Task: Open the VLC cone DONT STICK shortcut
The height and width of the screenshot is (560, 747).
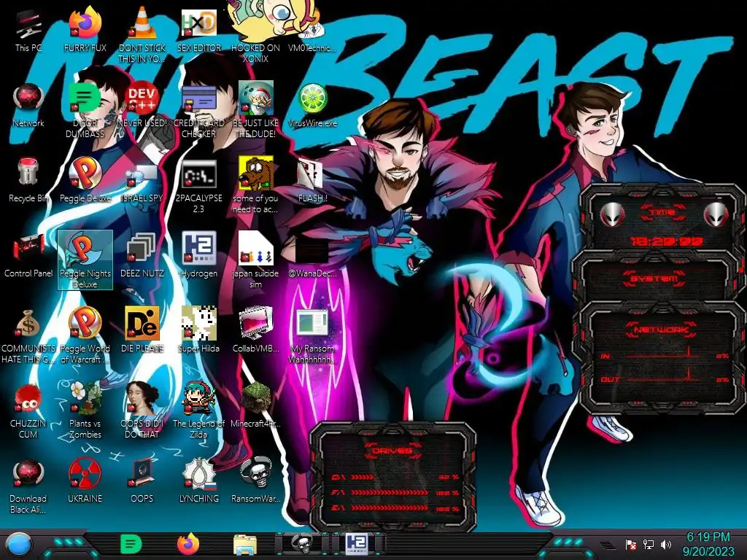Action: (x=142, y=35)
